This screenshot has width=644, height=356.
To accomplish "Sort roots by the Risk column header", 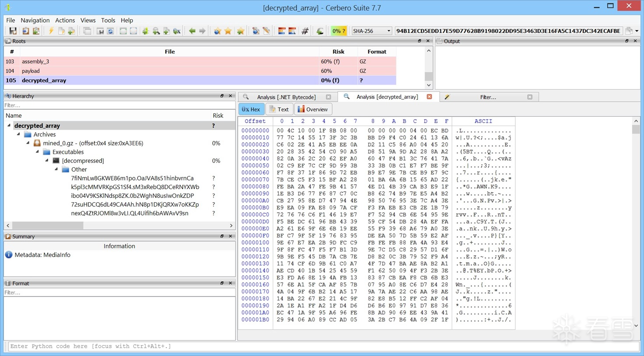I will 338,52.
